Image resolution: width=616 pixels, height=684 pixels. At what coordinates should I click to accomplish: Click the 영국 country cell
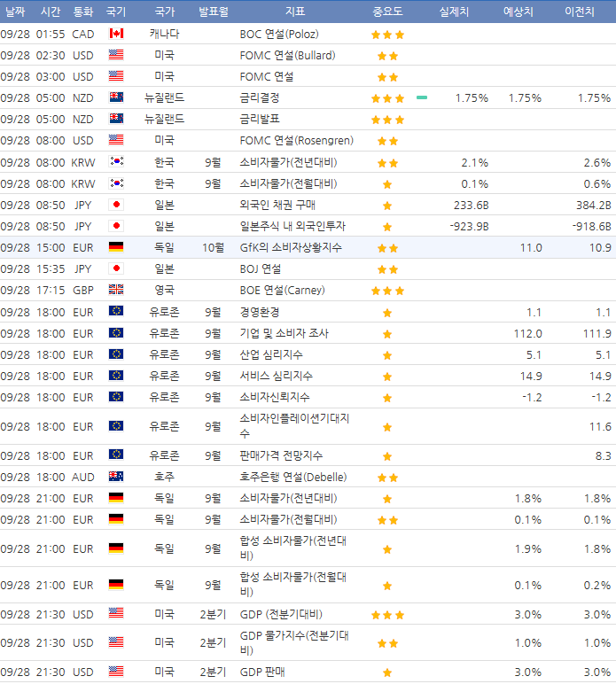click(x=165, y=290)
